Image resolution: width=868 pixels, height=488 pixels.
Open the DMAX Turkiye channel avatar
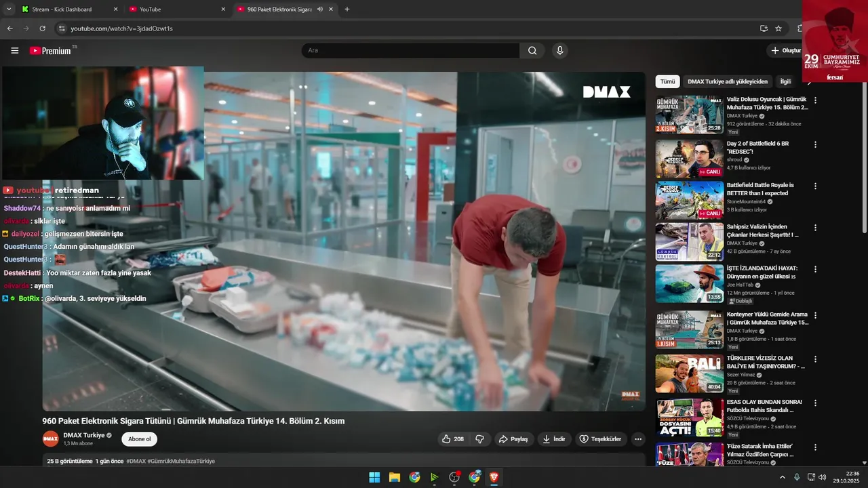click(x=51, y=439)
